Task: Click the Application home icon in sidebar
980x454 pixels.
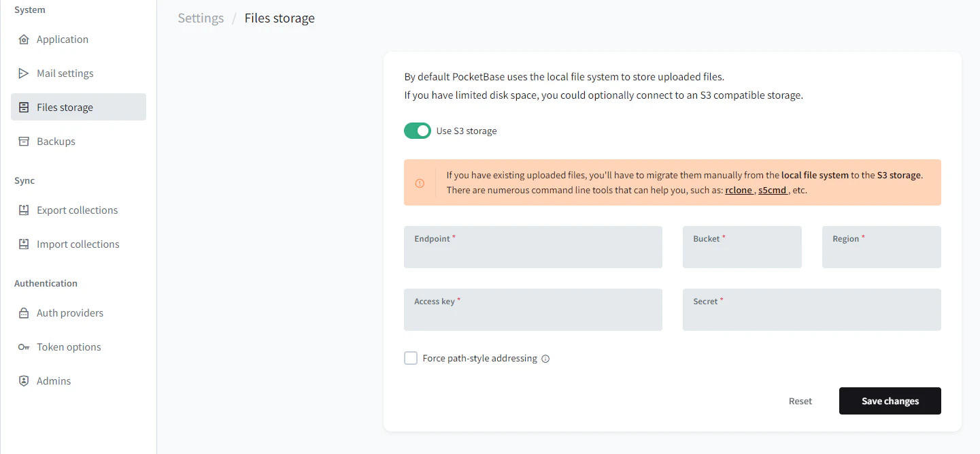Action: point(24,39)
